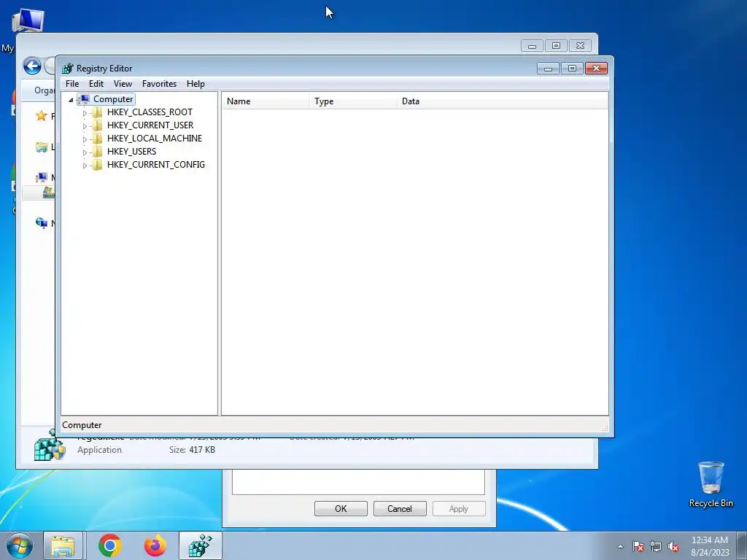Launch Google Chrome from the taskbar
The width and height of the screenshot is (747, 560).
(110, 545)
